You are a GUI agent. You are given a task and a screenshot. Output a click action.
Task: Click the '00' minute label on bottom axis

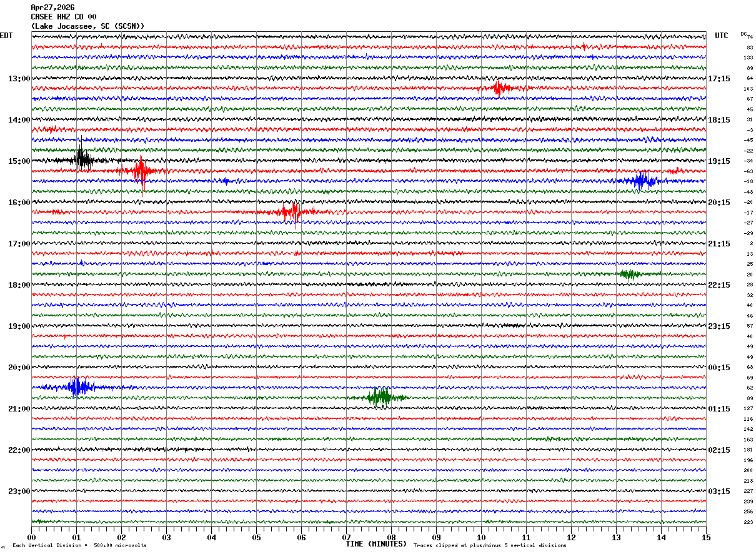(x=31, y=537)
